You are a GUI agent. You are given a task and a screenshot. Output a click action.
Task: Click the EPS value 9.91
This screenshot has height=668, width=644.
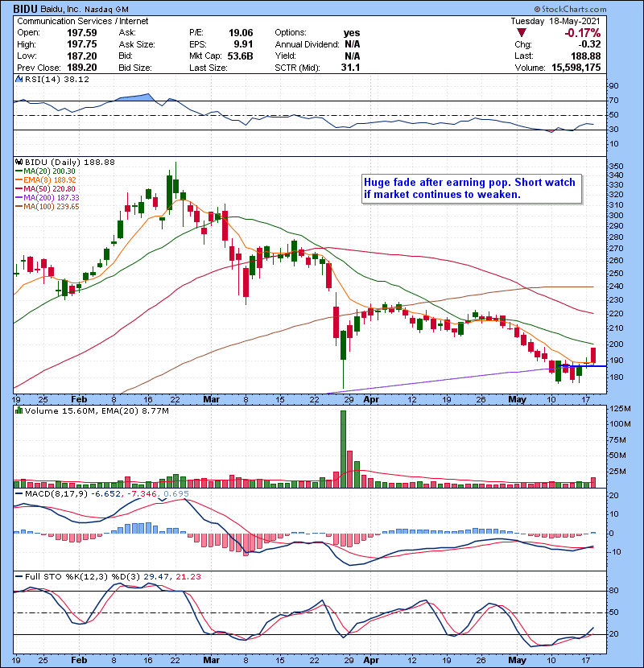point(243,44)
